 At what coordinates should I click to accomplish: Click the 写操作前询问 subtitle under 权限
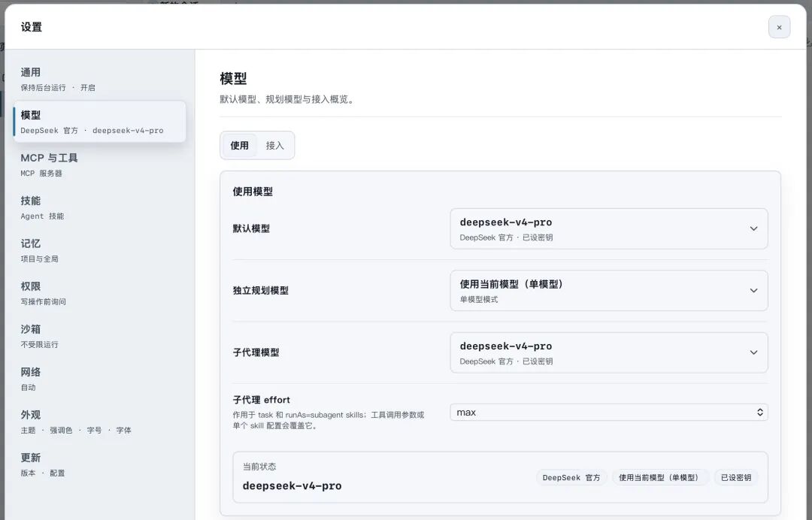click(44, 301)
